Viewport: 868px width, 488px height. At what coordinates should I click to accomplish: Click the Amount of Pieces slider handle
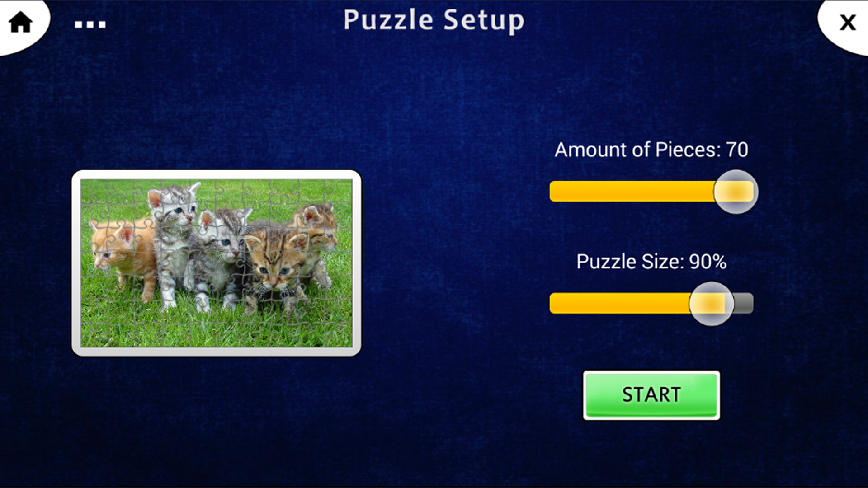tap(736, 192)
